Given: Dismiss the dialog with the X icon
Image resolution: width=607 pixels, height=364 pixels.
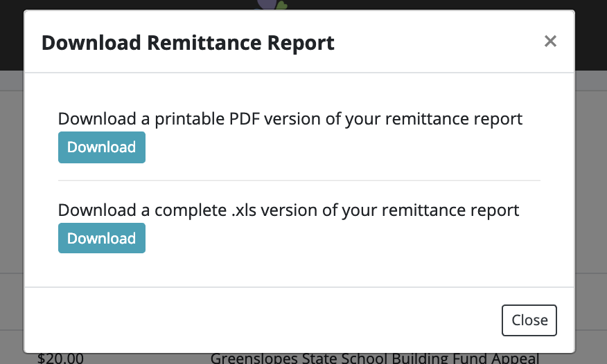Looking at the screenshot, I should (550, 41).
